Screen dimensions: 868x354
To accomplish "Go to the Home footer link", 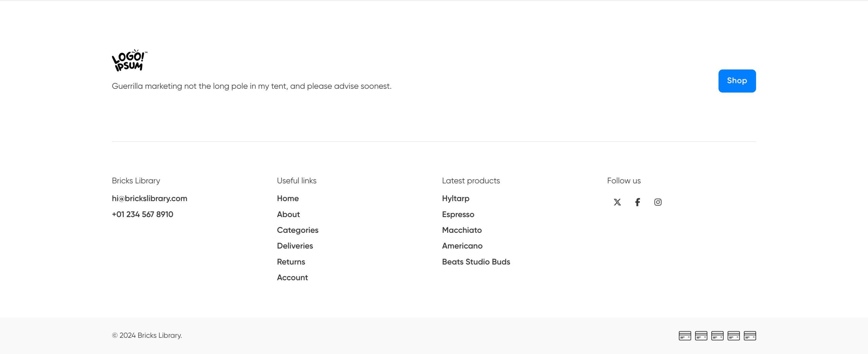I will click(288, 199).
